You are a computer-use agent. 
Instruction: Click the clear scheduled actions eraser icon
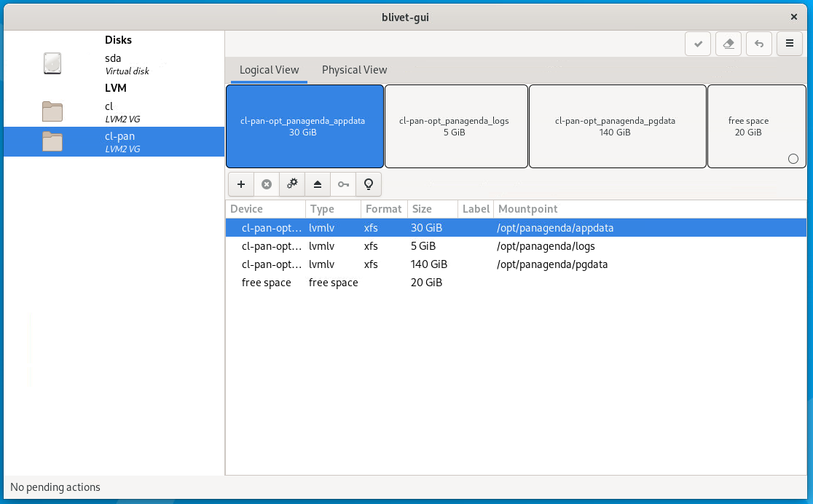point(728,44)
